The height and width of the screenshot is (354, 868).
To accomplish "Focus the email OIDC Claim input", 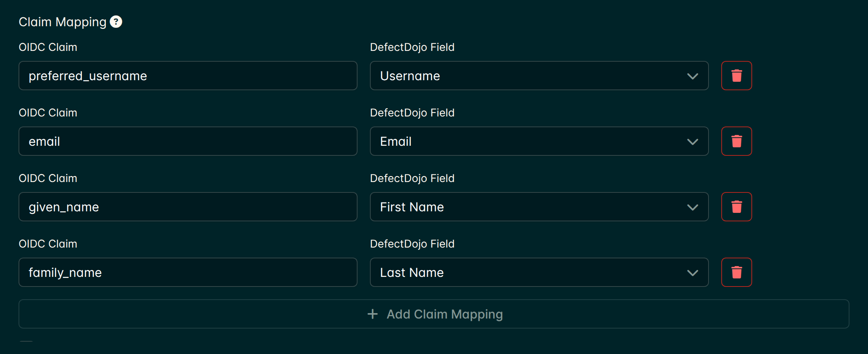I will (188, 141).
